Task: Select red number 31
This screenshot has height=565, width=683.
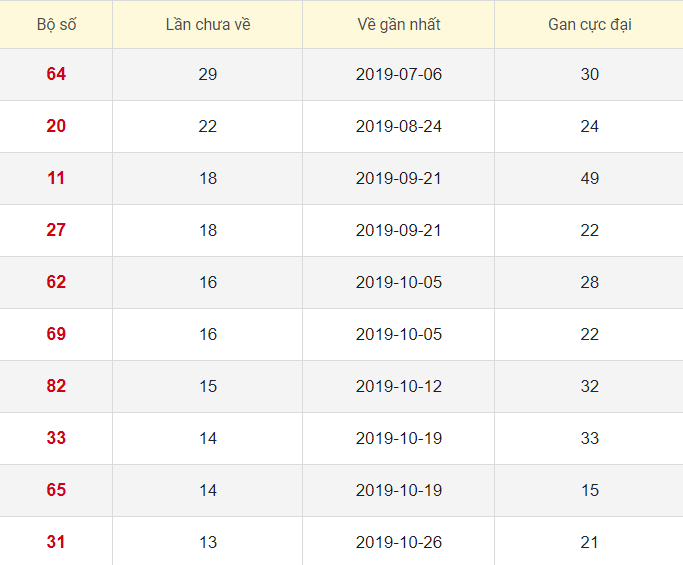Action: (56, 542)
